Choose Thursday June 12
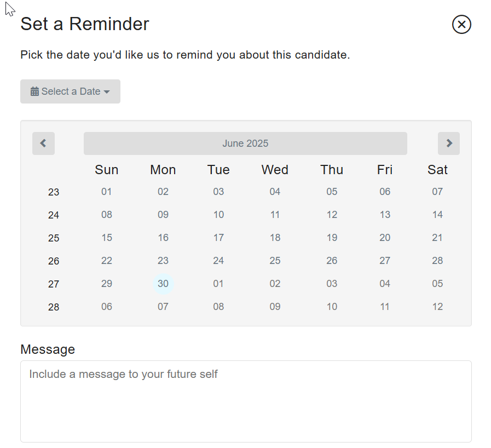 coord(332,215)
